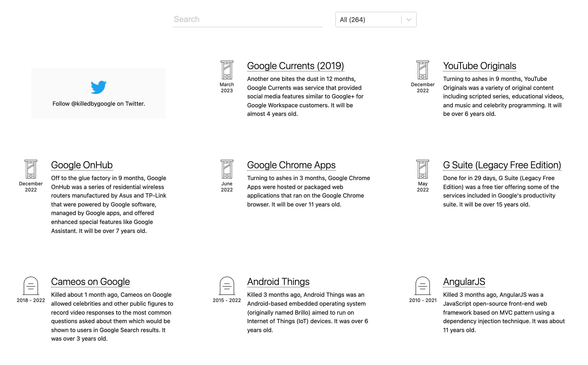Image resolution: width=588 pixels, height=365 pixels.
Task: Click the Twitter bird icon
Action: click(x=98, y=87)
